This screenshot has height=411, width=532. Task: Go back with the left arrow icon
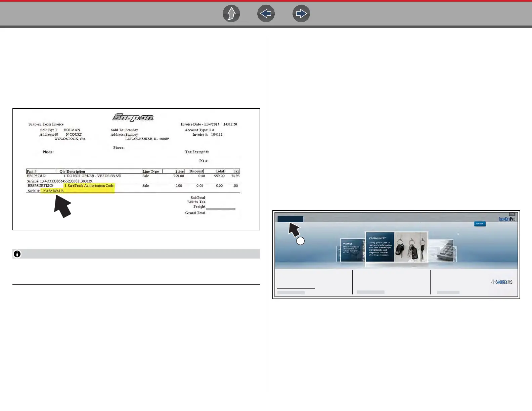click(x=266, y=14)
